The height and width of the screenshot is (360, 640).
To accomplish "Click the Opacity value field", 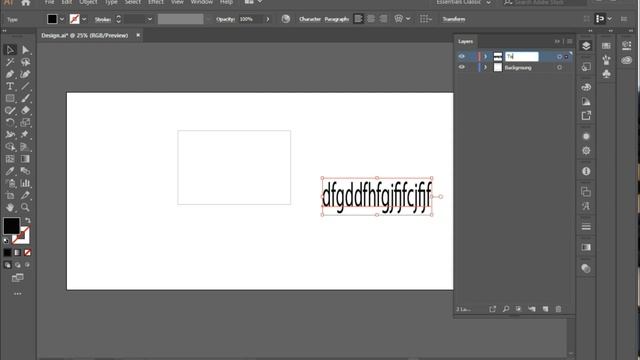I will click(x=251, y=19).
